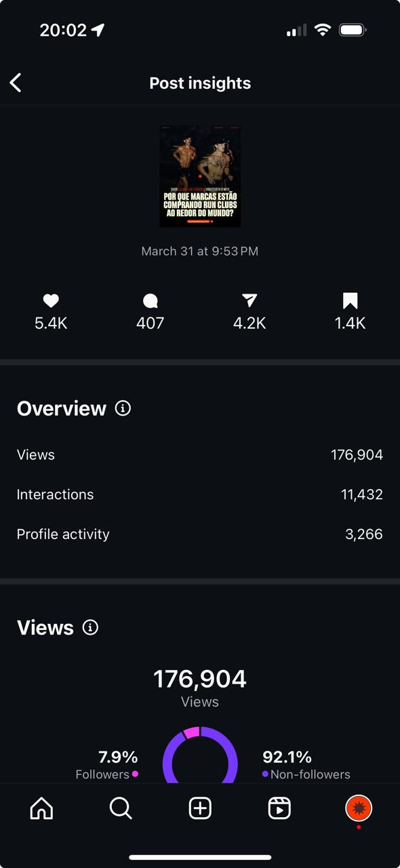Tap the create new post plus icon
Screen dimensions: 400x868
coord(200,808)
